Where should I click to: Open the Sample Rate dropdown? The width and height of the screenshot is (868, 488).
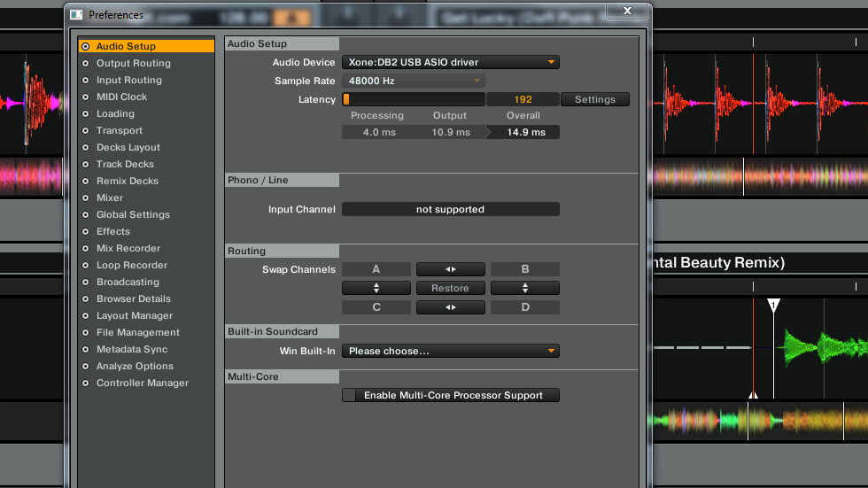click(414, 81)
